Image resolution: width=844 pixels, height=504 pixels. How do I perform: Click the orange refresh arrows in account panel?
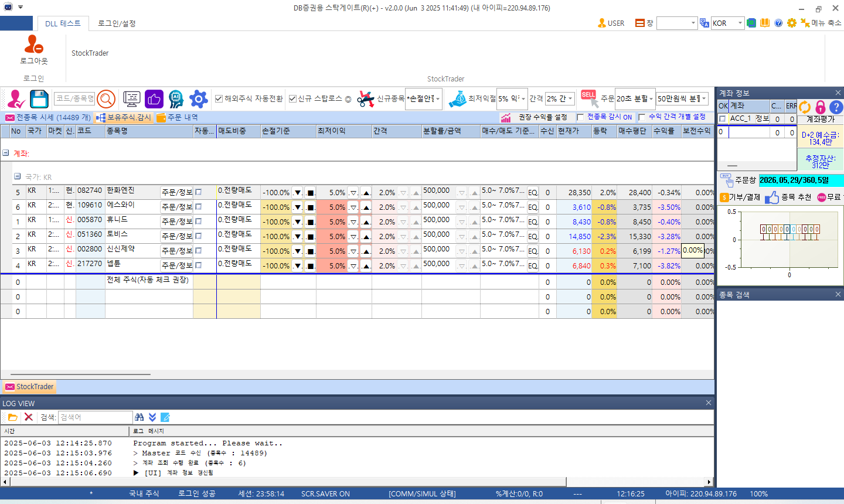805,107
